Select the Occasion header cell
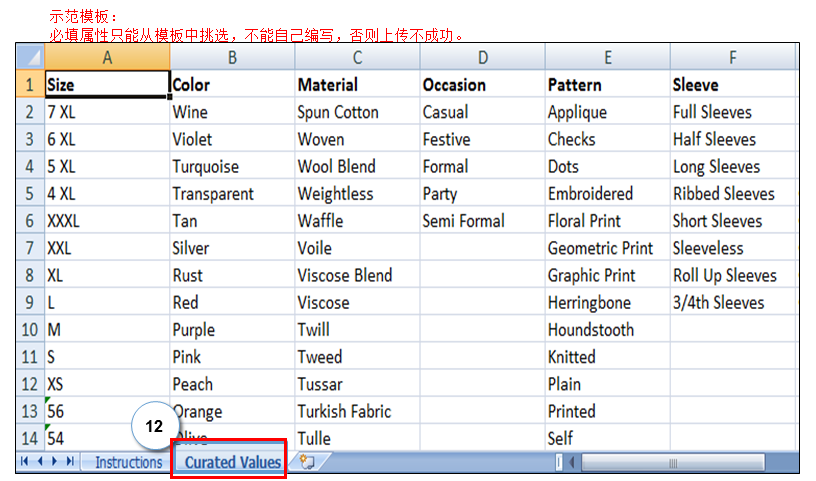 coord(482,84)
